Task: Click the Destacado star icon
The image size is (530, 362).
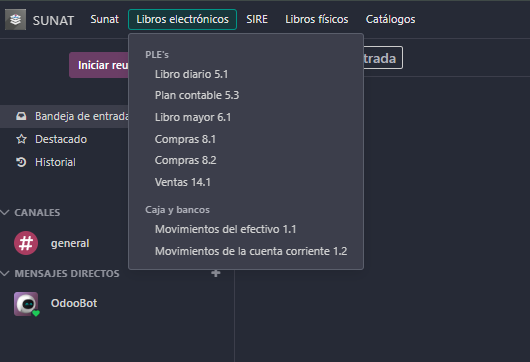Action: click(x=21, y=139)
